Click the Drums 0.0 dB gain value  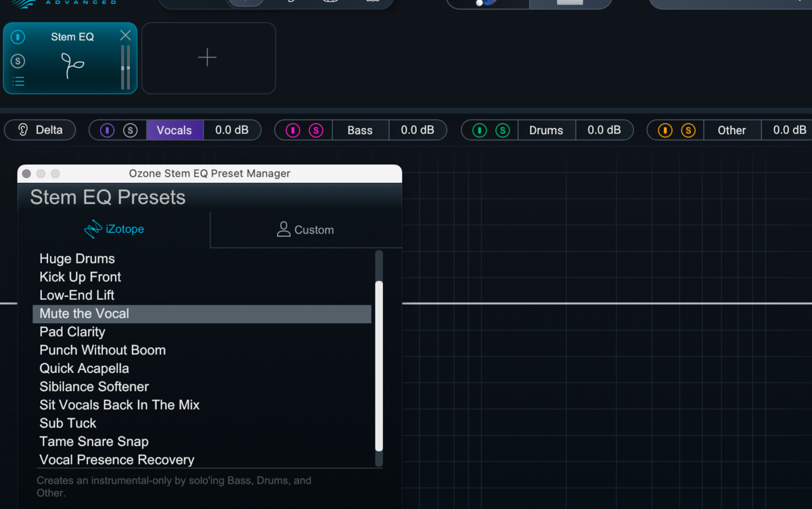click(604, 130)
